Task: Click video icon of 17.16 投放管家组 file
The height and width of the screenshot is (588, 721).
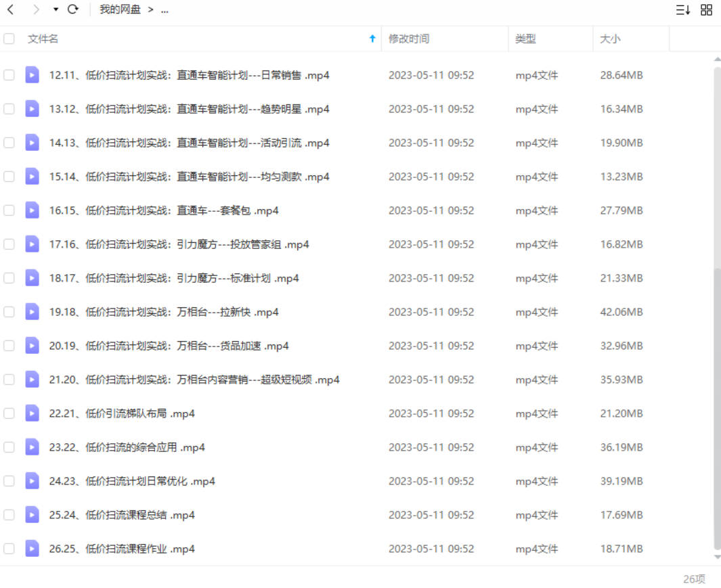Action: [32, 244]
